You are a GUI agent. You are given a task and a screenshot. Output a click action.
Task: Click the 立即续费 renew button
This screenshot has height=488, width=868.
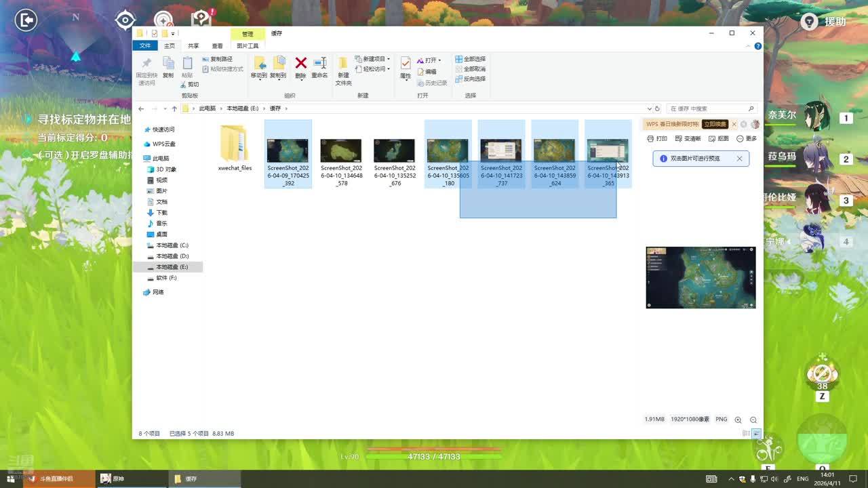pos(715,124)
